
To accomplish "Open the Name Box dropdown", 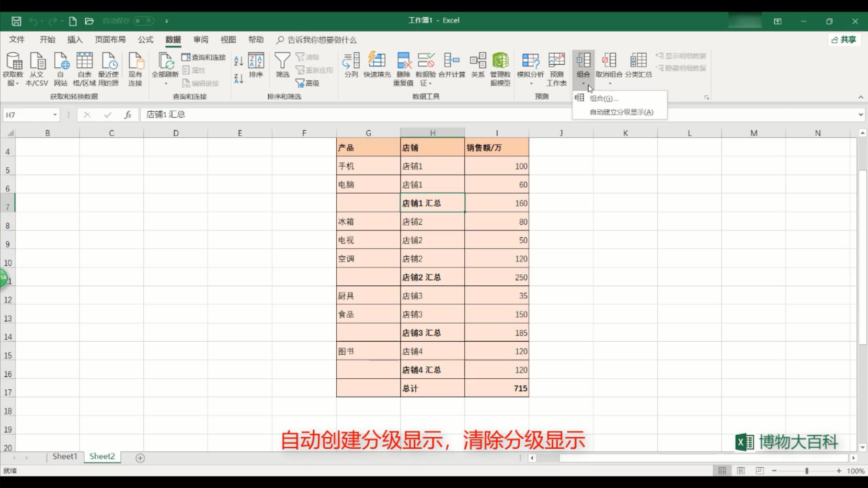I will (55, 114).
